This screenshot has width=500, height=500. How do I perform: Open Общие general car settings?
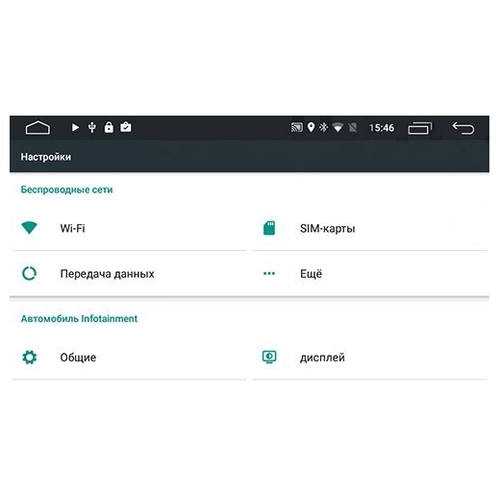tap(129, 357)
